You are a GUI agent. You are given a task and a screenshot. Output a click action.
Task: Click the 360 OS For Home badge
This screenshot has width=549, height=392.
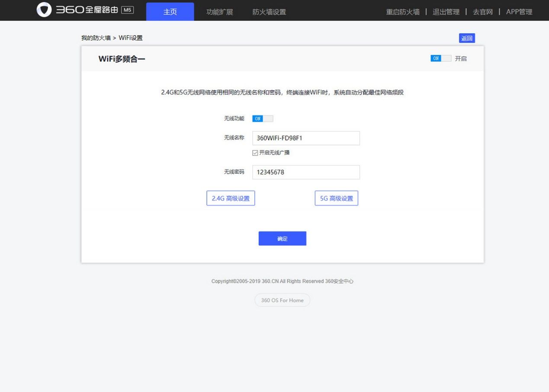(283, 300)
